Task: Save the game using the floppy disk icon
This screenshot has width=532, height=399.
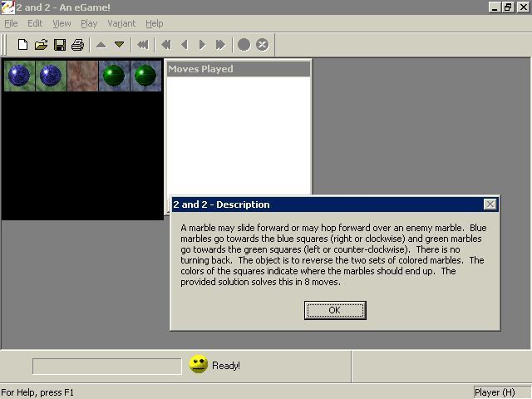Action: 60,45
